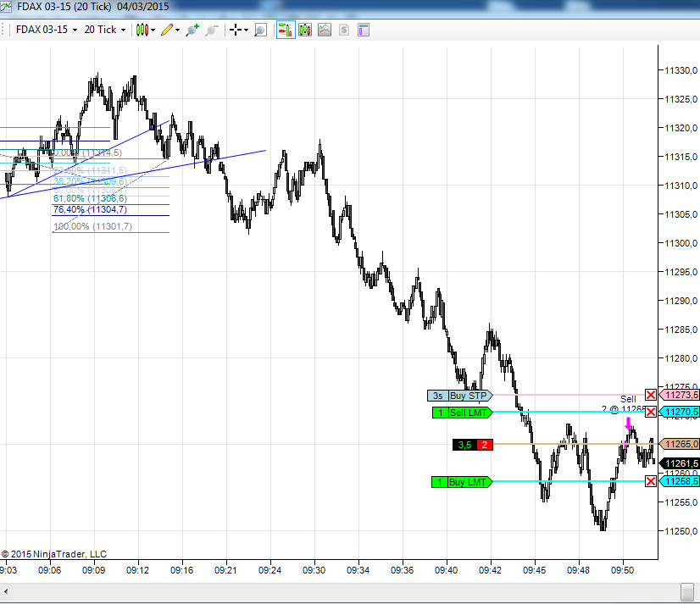Click the black 11261,5 last price marker

tap(680, 463)
